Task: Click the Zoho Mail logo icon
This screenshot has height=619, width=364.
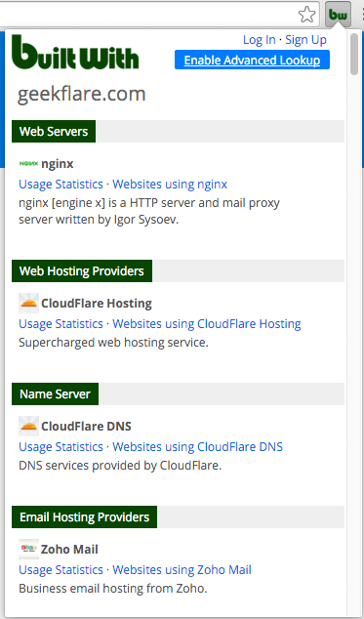Action: 29,549
